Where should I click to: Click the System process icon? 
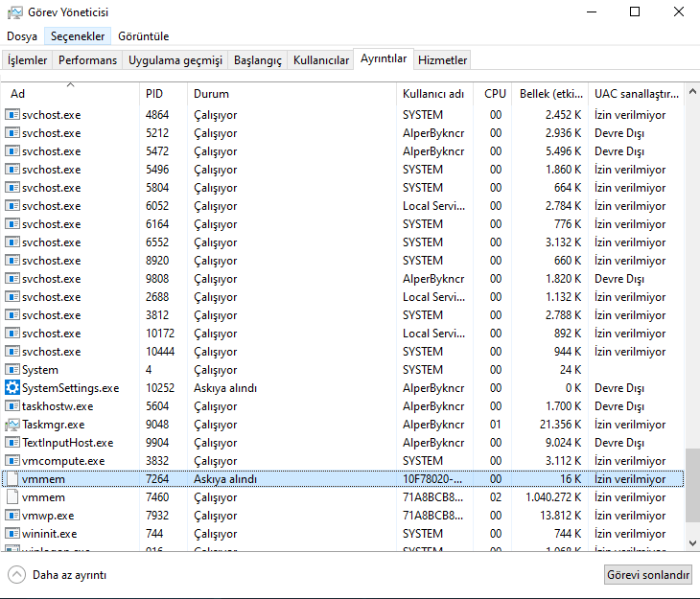[x=12, y=369]
